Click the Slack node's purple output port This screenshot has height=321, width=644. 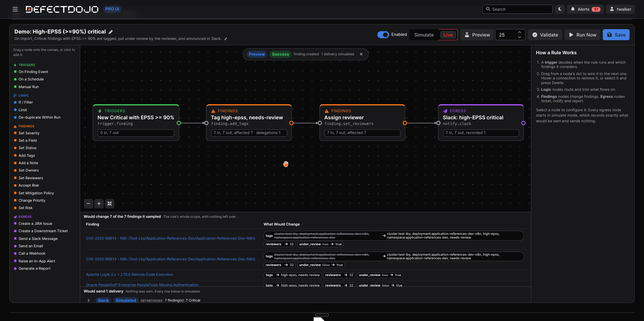pos(523,123)
